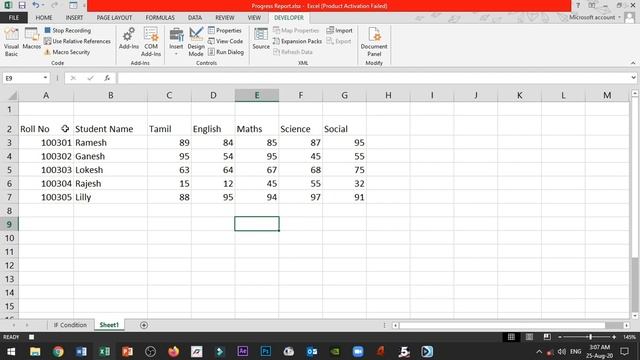
Task: Toggle Use Relative References
Action: coord(77,41)
